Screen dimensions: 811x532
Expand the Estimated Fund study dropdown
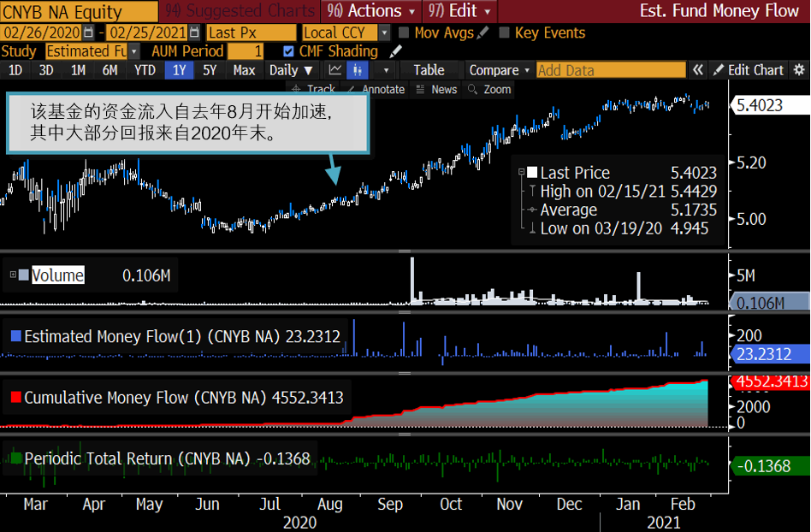(134, 51)
